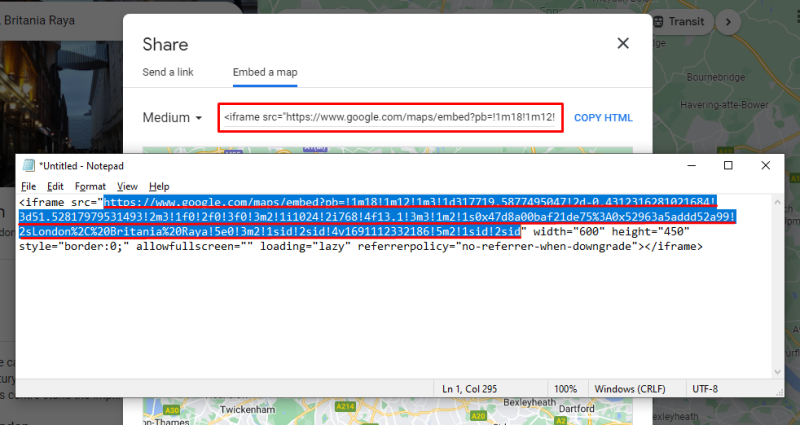The height and width of the screenshot is (425, 800).
Task: Open the Medium size dropdown
Action: 173,118
